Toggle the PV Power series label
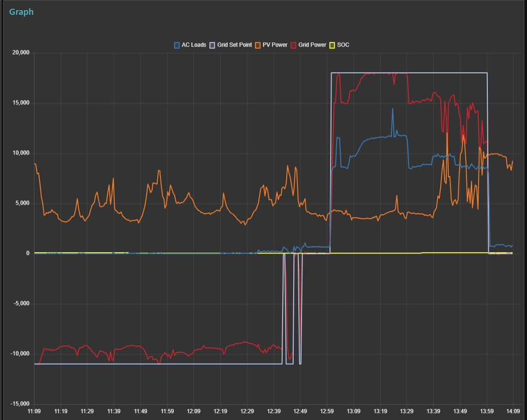Screen dimensions: 527x420 (x=275, y=45)
